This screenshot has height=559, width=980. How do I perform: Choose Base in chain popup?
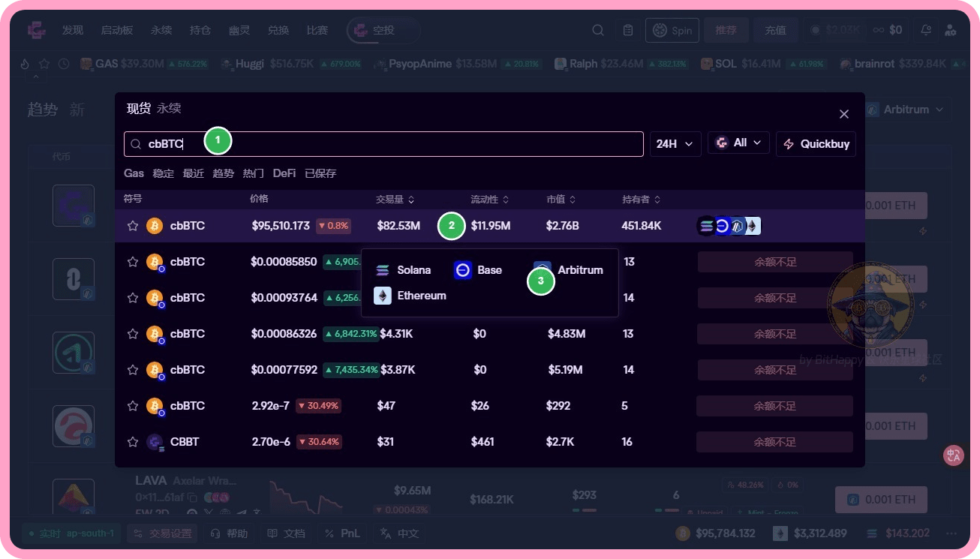pyautogui.click(x=478, y=270)
